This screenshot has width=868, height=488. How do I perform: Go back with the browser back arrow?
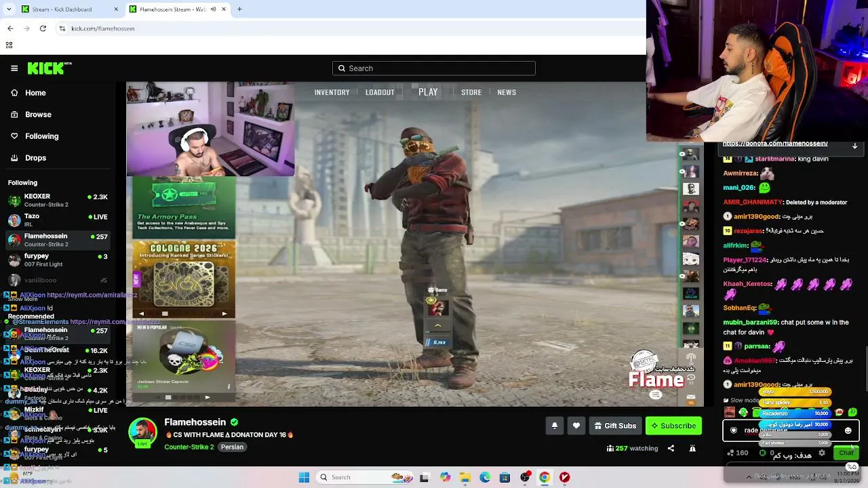pyautogui.click(x=10, y=28)
